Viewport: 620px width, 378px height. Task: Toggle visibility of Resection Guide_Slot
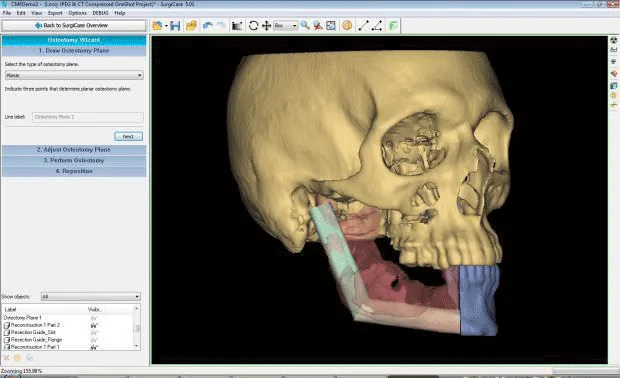coord(94,333)
